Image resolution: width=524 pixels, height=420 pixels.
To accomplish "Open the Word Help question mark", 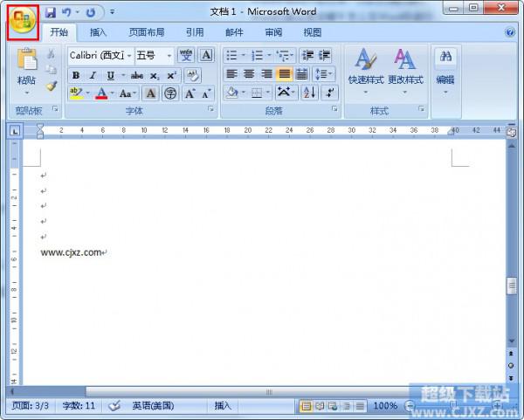I will tap(510, 32).
